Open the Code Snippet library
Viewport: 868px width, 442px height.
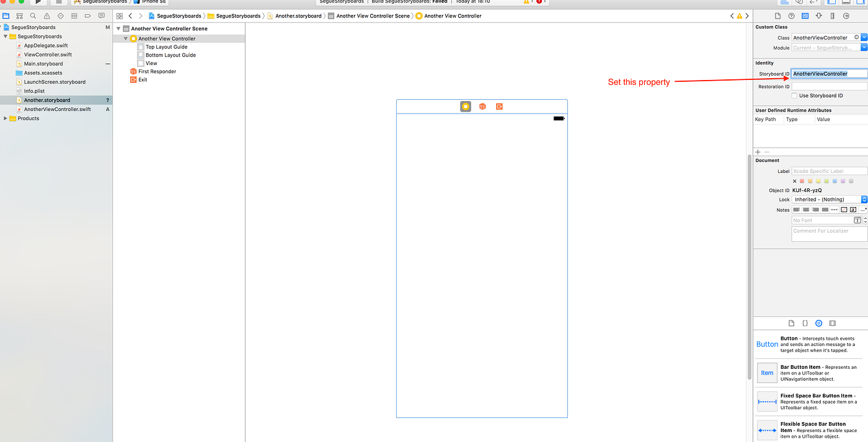click(x=805, y=323)
